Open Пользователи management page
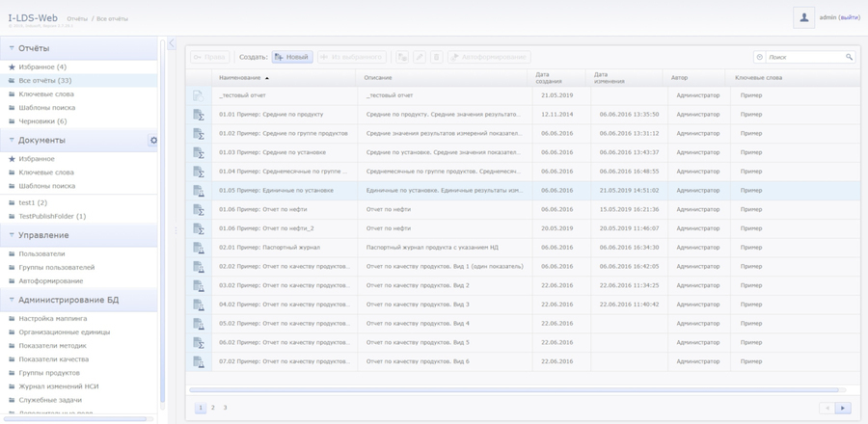868x424 pixels. tap(41, 253)
